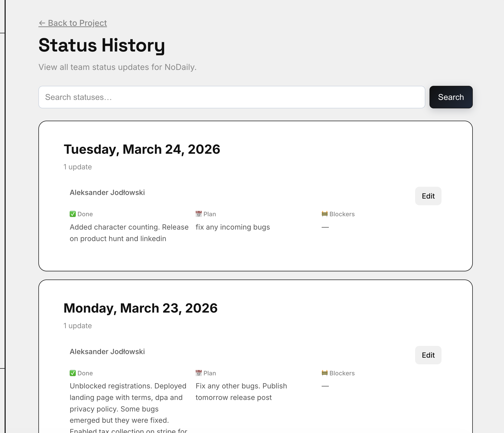Screen dimensions: 504x433
Task: Edit the March 24 status update
Action: (428, 196)
